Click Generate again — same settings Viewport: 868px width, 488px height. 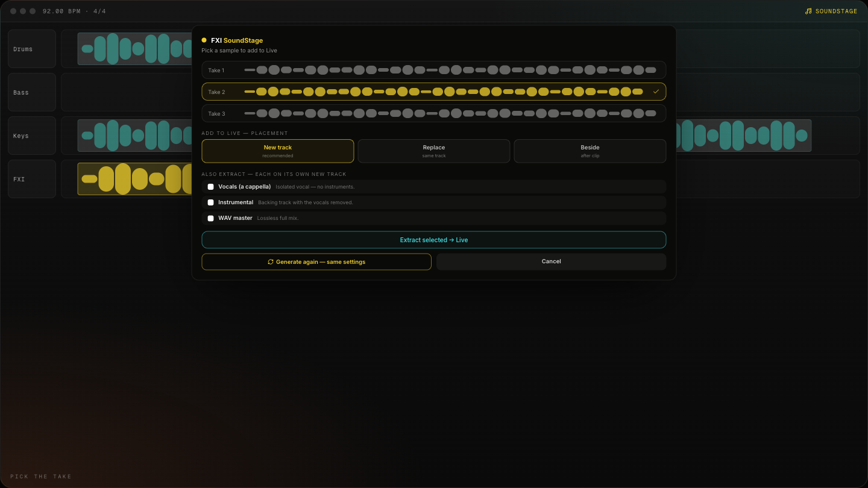[x=316, y=261]
